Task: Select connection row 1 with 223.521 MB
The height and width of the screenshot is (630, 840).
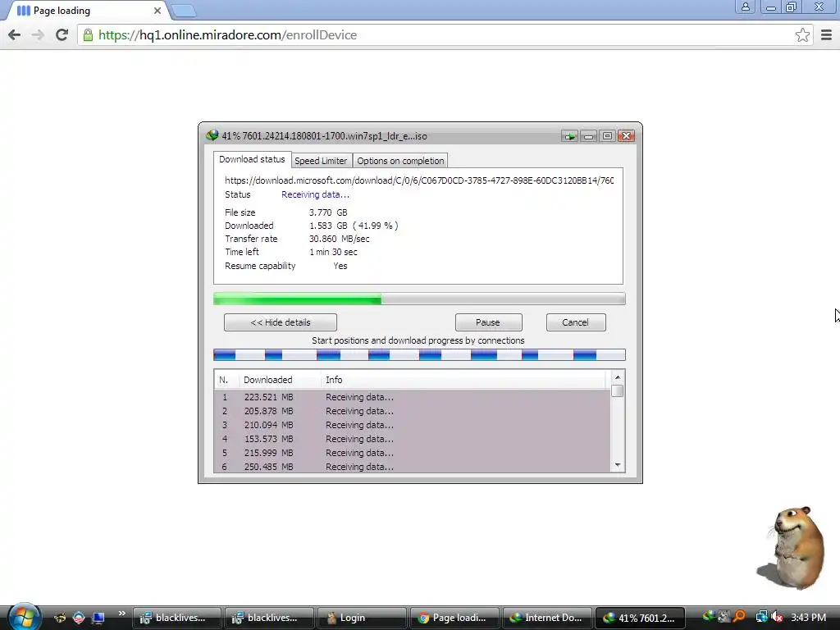Action: click(x=412, y=397)
